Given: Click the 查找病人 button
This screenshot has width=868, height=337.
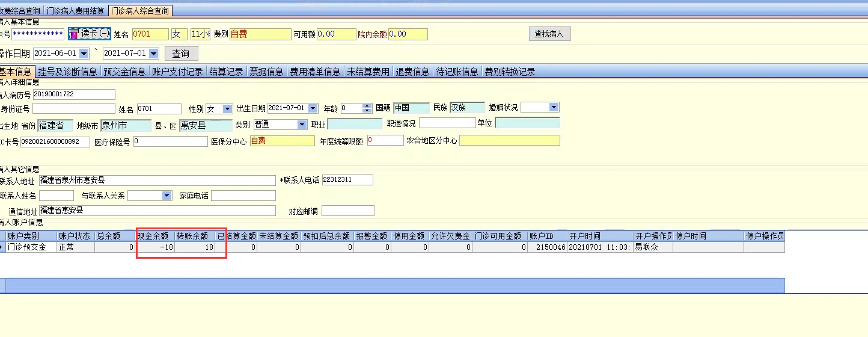Looking at the screenshot, I should pos(549,34).
